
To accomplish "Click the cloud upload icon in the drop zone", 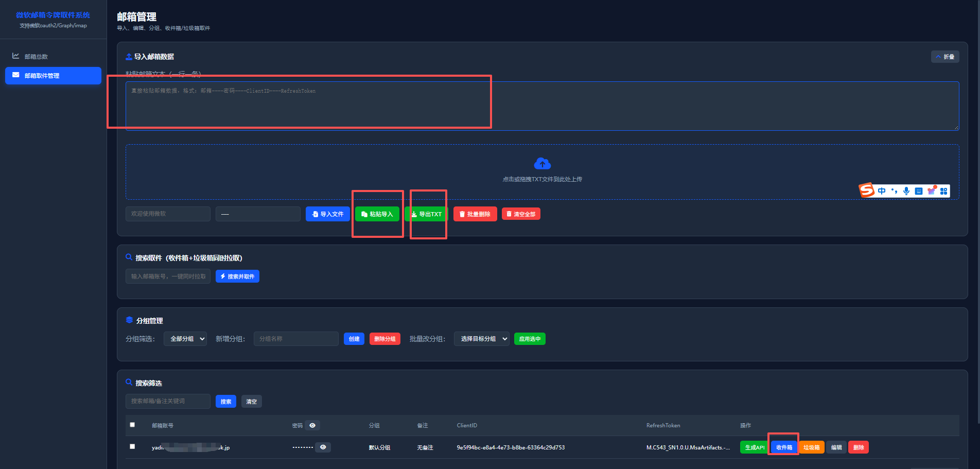I will (542, 164).
